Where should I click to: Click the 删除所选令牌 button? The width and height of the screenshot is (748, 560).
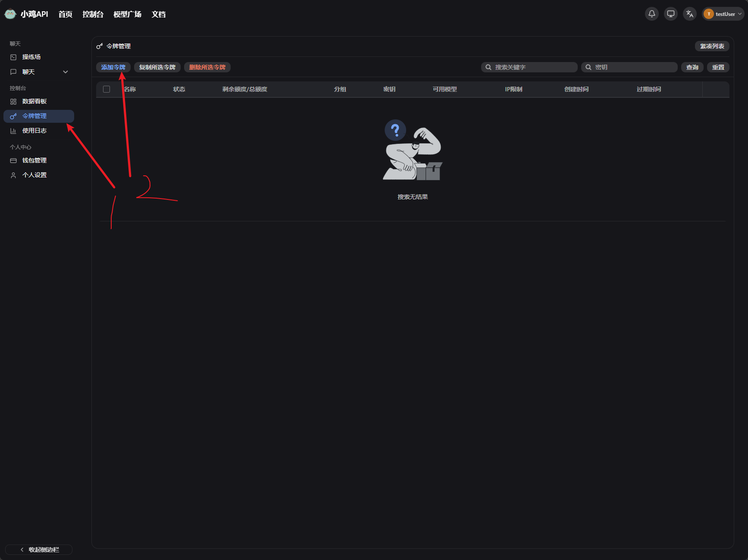pyautogui.click(x=207, y=67)
